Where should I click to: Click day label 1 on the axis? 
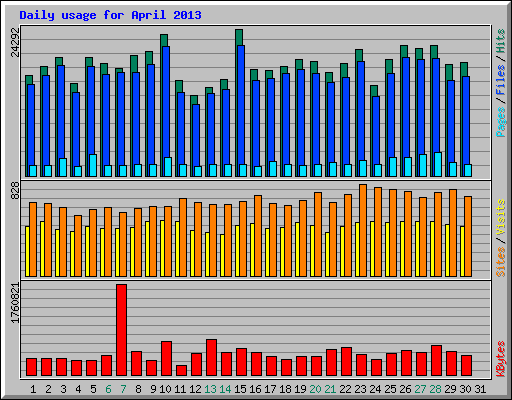[x=33, y=389]
